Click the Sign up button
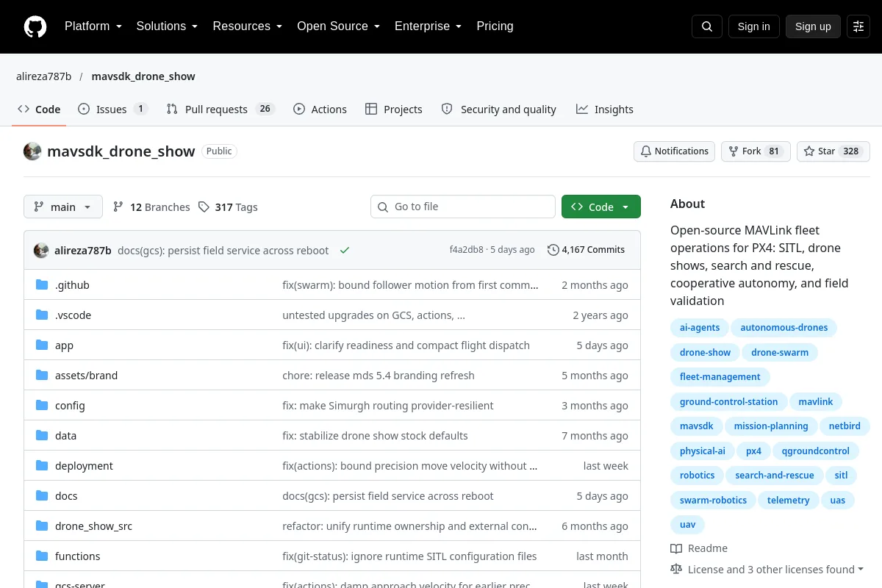The height and width of the screenshot is (588, 882). point(813,26)
